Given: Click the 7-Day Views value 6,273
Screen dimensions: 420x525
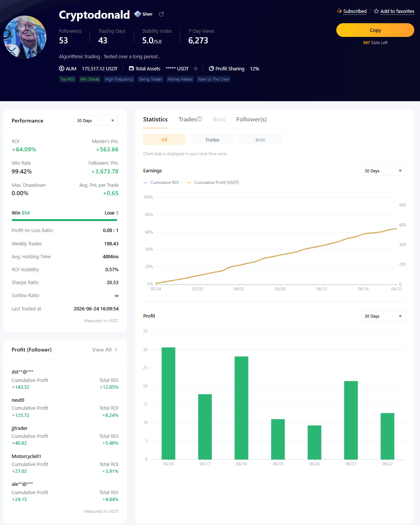Looking at the screenshot, I should pos(198,40).
